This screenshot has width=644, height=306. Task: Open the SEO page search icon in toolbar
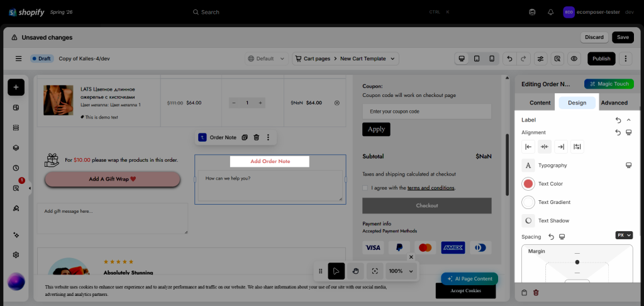pyautogui.click(x=557, y=59)
